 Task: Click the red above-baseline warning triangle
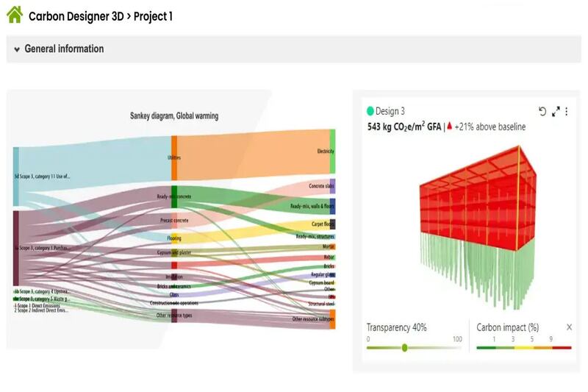(449, 126)
